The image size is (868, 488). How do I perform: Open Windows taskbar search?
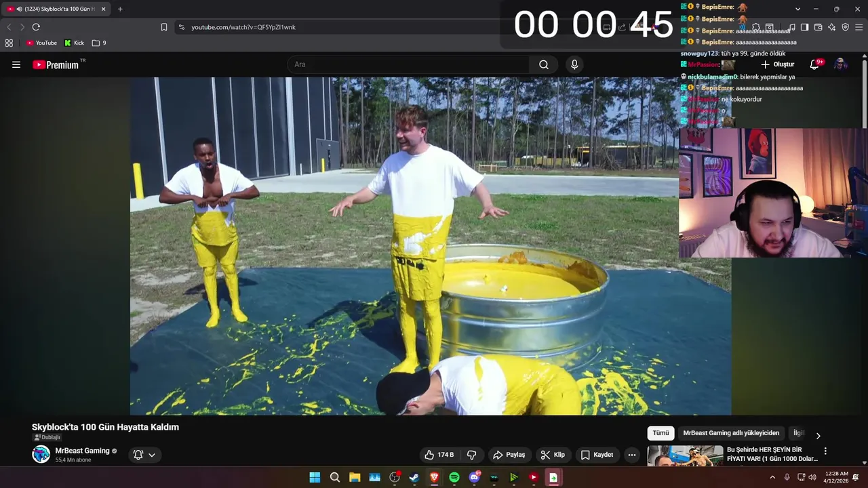pos(335,477)
